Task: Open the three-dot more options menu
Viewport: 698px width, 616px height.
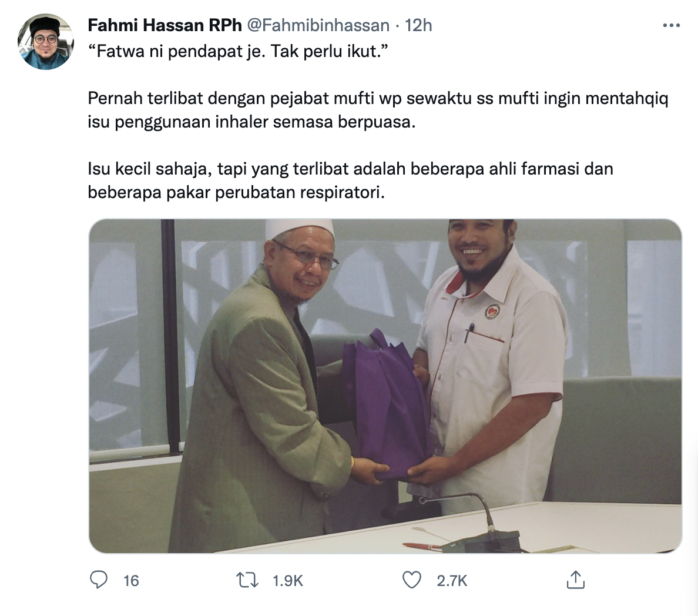Action: pos(672,25)
